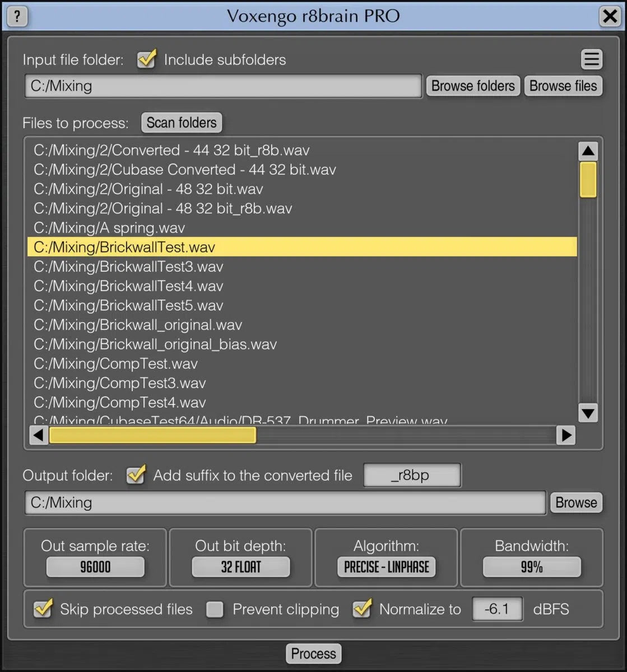
Task: Click the file list scroll down arrow
Action: 588,413
